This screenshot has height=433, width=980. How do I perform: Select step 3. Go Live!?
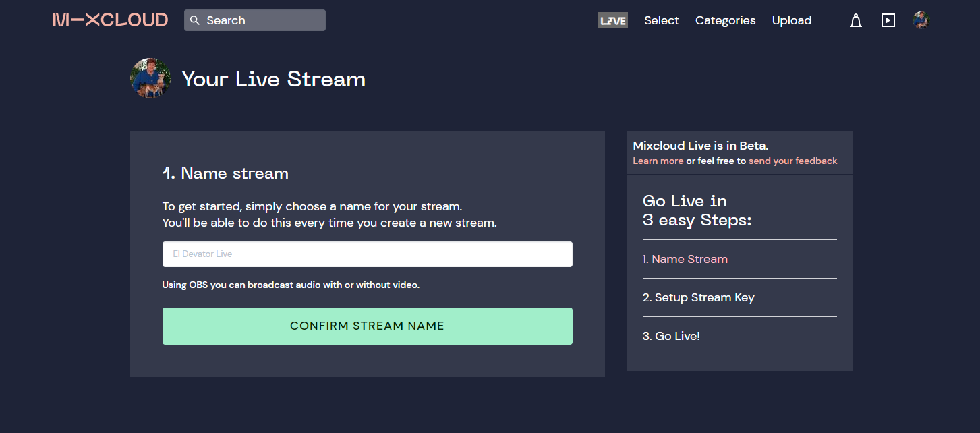coord(672,336)
